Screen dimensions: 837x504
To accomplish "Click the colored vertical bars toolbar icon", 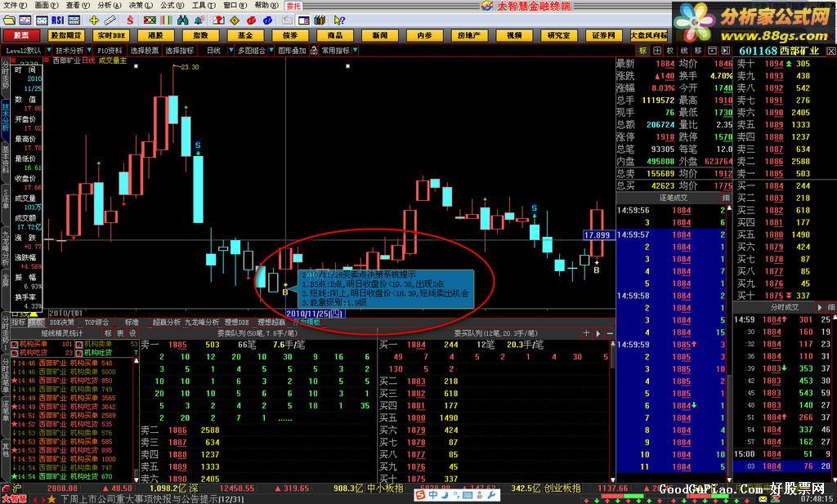I will click(x=167, y=20).
